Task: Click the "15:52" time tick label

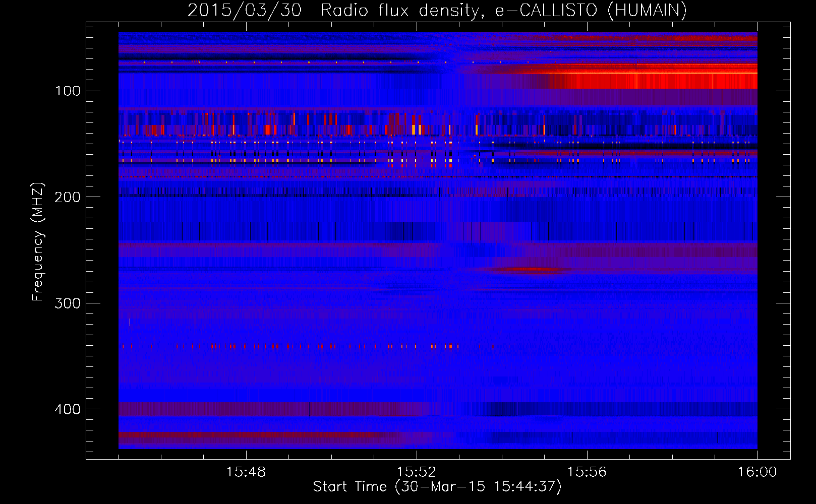Action: [x=416, y=472]
